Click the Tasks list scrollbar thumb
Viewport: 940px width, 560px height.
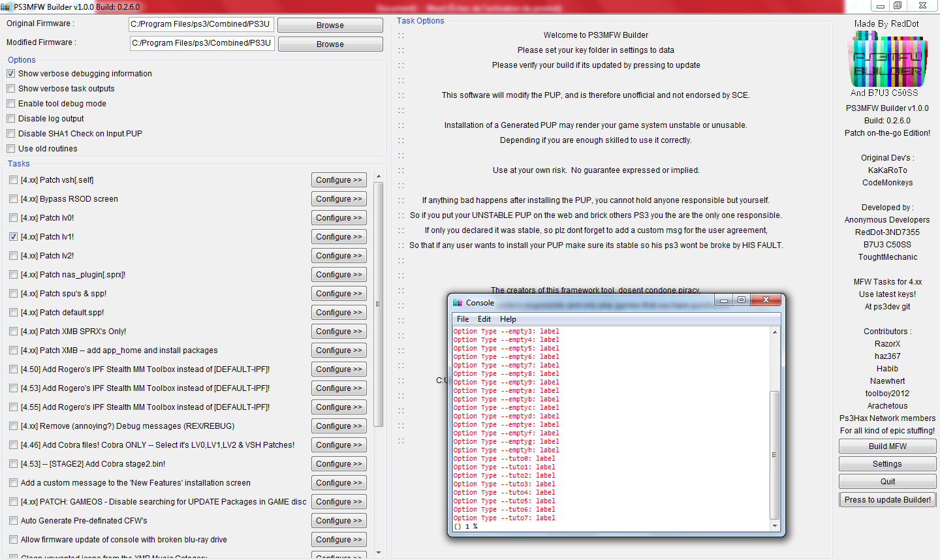[x=379, y=304]
